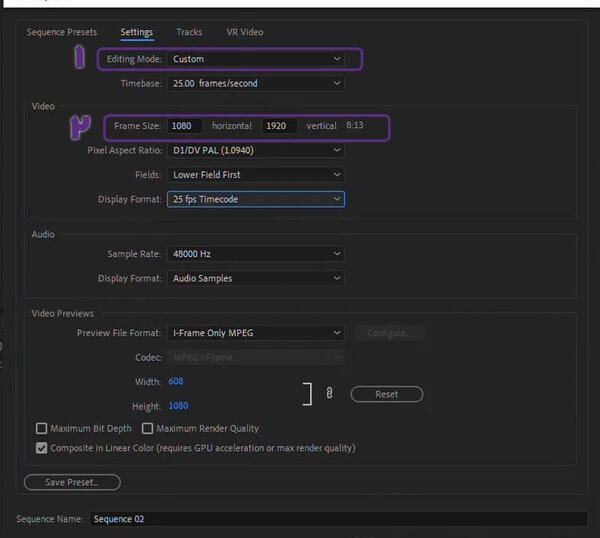The height and width of the screenshot is (538, 600).
Task: Enable Maximum Render Quality checkbox
Action: click(147, 428)
